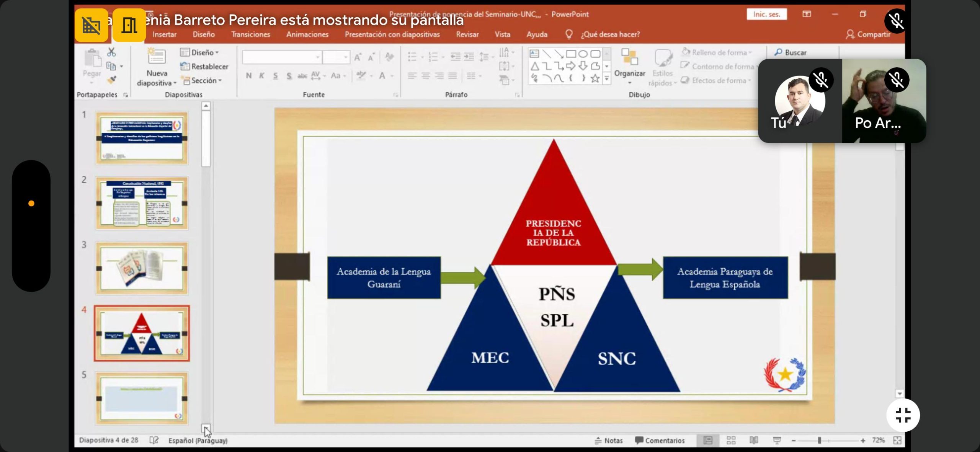Toggle bold N formatting
Viewport: 980px width, 452px height.
[x=249, y=76]
